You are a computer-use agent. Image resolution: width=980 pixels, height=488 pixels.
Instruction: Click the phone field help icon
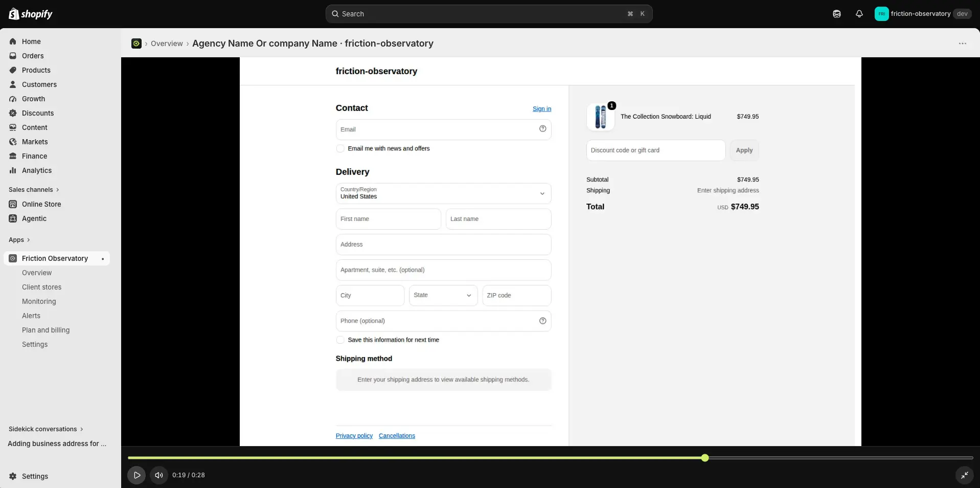(x=542, y=321)
